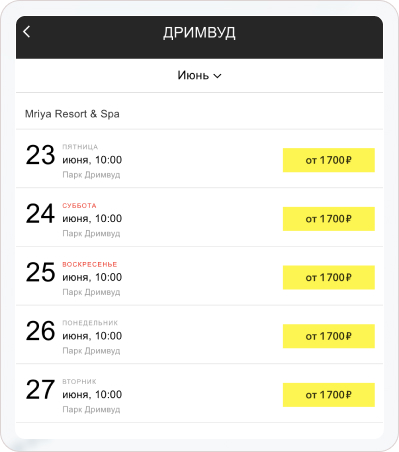Open the Tuesday 27 июня event row
The height and width of the screenshot is (452, 399).
point(199,393)
